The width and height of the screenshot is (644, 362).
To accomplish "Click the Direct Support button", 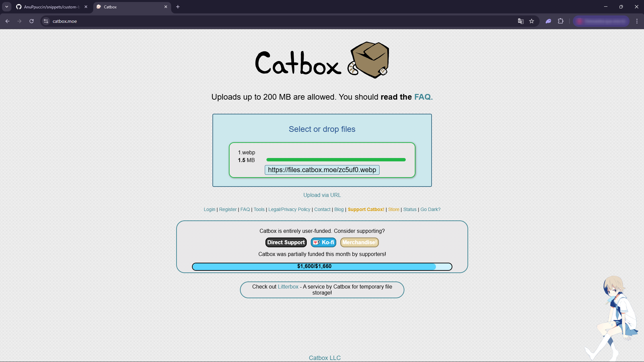I will pos(286,242).
